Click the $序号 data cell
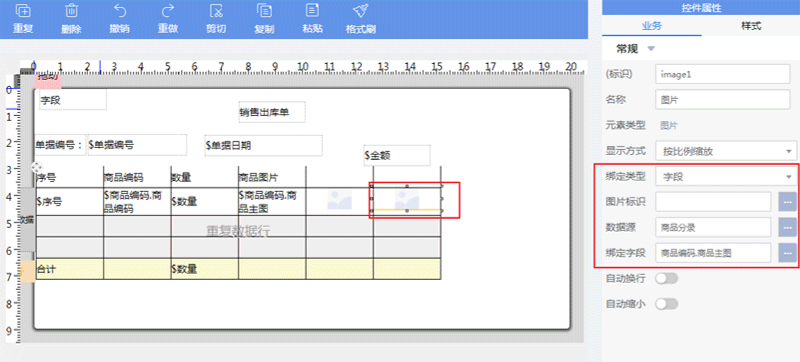This screenshot has width=800, height=362. click(x=69, y=201)
